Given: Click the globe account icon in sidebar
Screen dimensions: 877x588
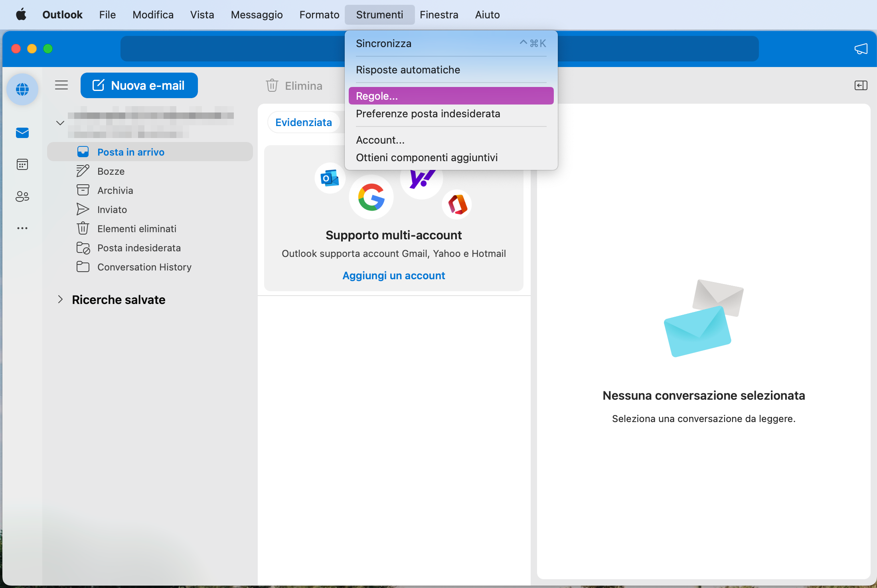Looking at the screenshot, I should point(22,89).
